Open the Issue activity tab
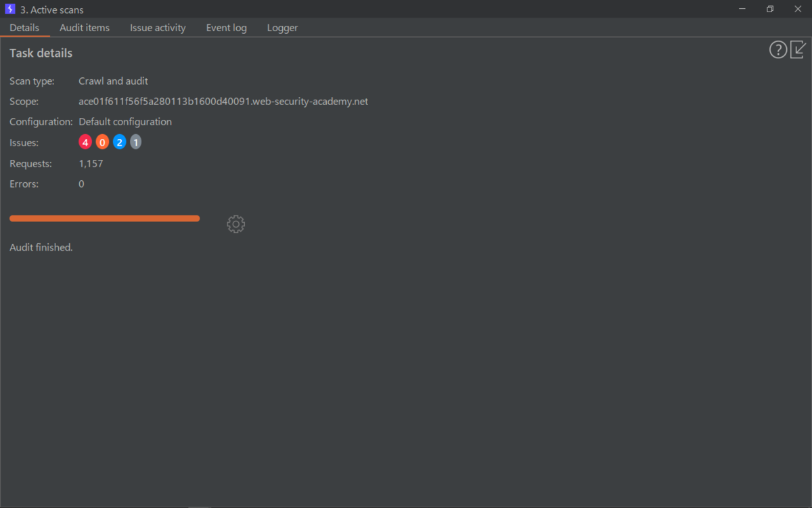 tap(158, 28)
